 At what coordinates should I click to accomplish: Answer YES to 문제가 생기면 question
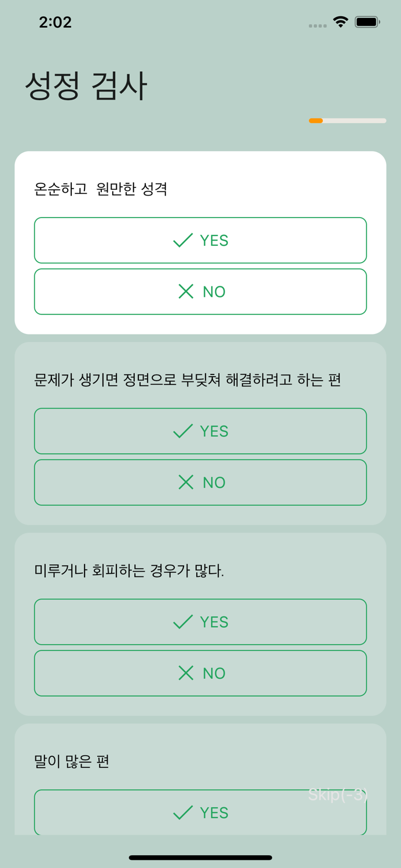pyautogui.click(x=200, y=431)
